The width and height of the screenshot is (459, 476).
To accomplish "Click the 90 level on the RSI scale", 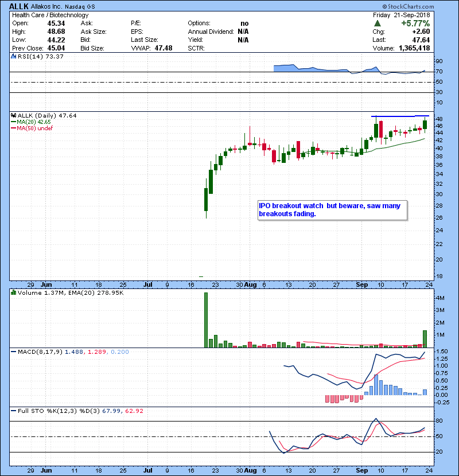I will point(439,61).
